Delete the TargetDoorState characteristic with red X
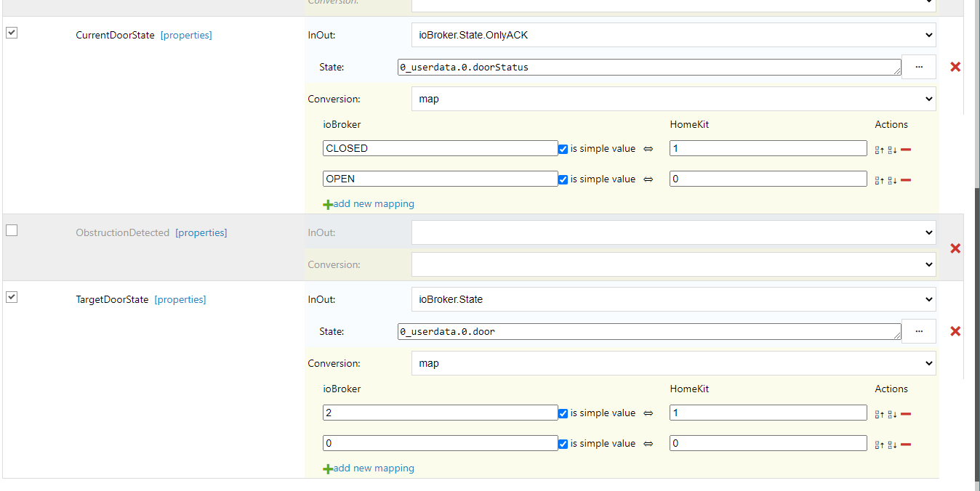Viewport: 980px width, 491px height. coord(955,331)
